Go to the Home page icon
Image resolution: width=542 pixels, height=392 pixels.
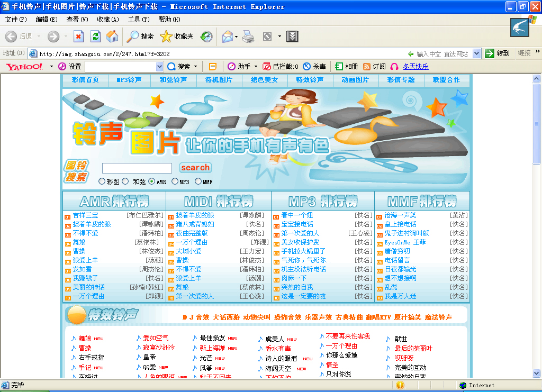112,37
